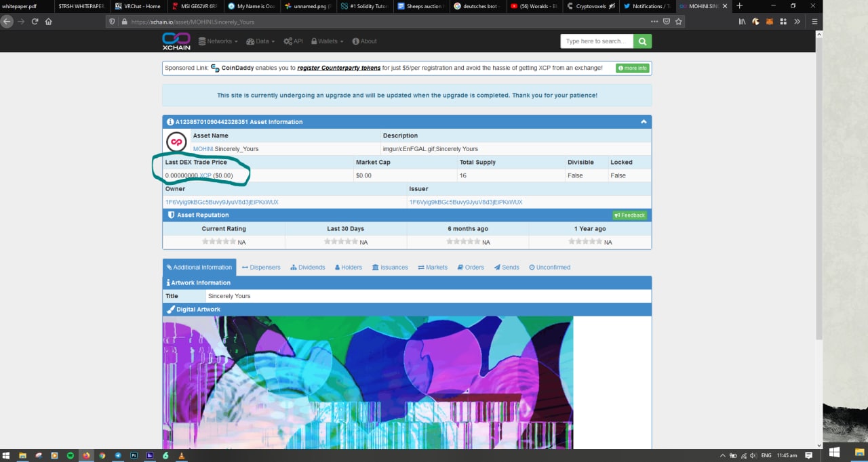Show the Markets tab

tap(433, 268)
